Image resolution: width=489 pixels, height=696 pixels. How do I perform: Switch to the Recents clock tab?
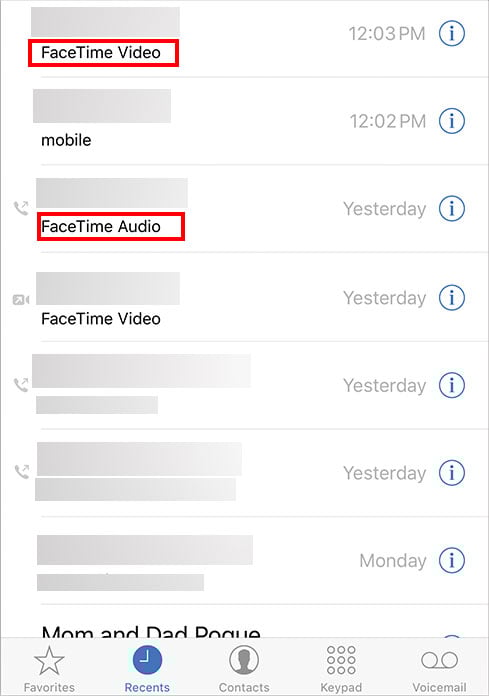tap(147, 668)
